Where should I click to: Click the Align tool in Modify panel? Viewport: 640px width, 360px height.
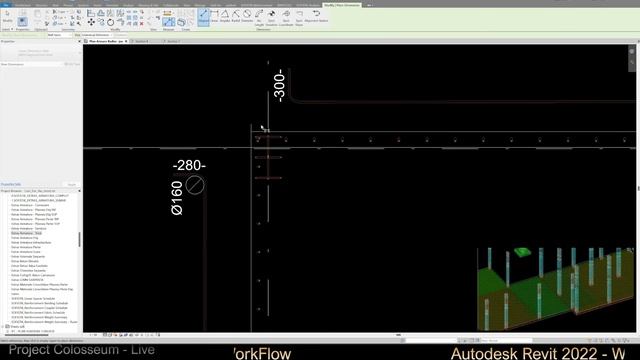[x=91, y=14]
